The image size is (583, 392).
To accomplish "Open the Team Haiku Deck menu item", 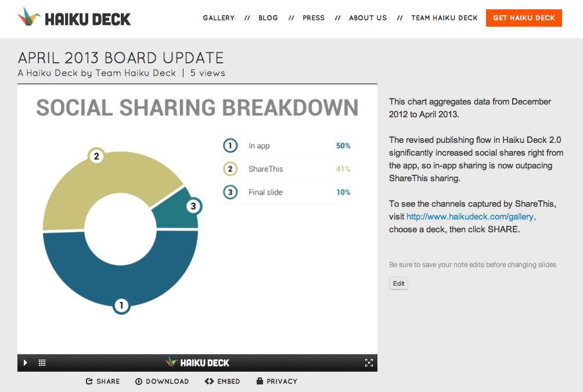I will pyautogui.click(x=444, y=18).
